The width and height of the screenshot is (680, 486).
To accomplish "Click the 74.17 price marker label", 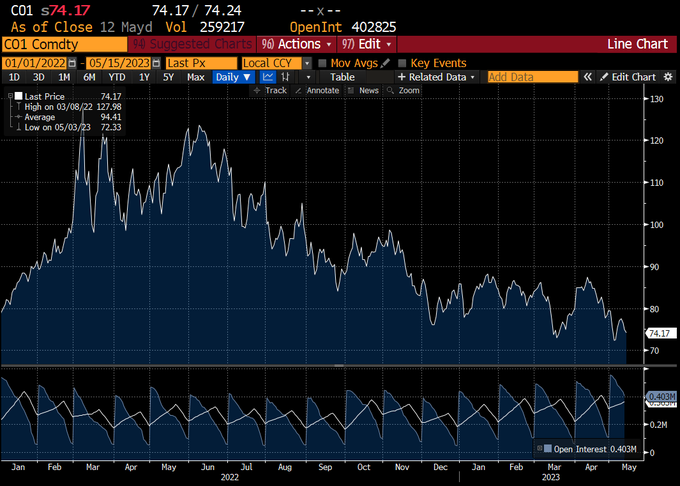I will coord(661,333).
